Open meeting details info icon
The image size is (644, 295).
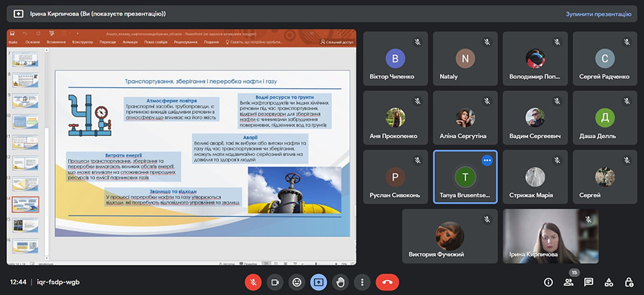(x=548, y=282)
